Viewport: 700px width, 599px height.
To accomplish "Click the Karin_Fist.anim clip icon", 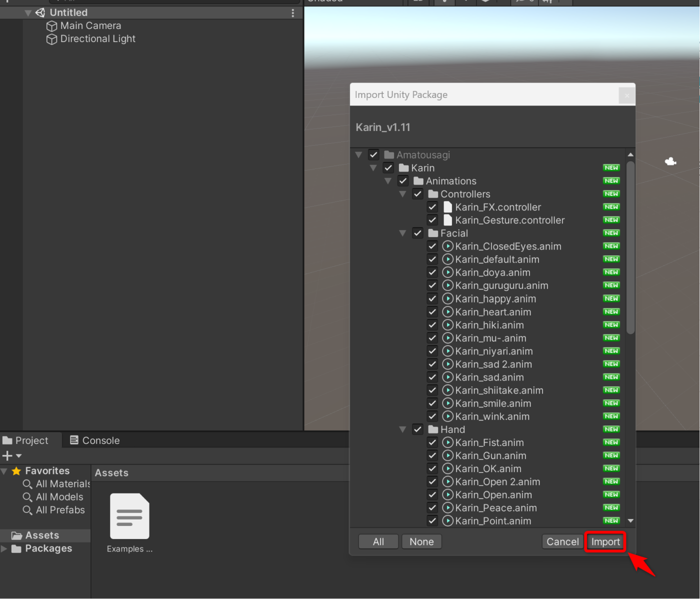I will coord(448,442).
